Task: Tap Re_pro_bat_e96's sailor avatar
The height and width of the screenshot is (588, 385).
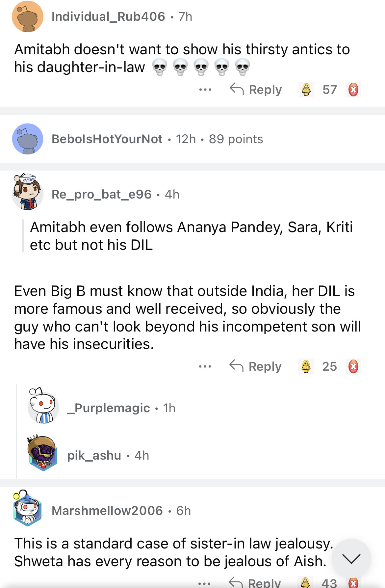Action: (x=28, y=192)
